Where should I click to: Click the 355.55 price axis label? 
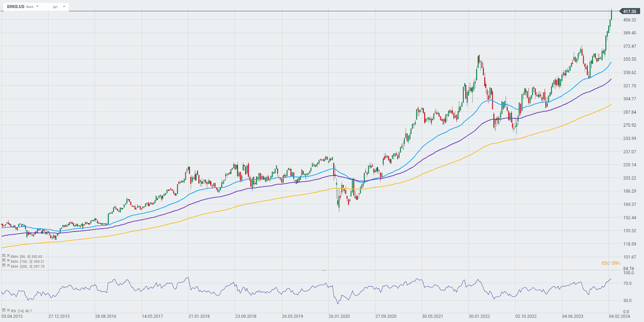(630, 59)
